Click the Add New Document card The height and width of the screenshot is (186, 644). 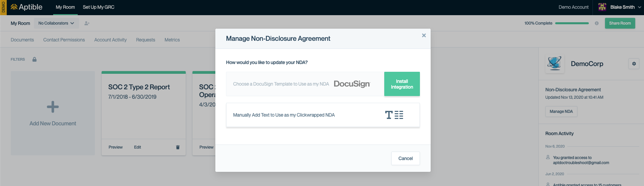pyautogui.click(x=53, y=113)
